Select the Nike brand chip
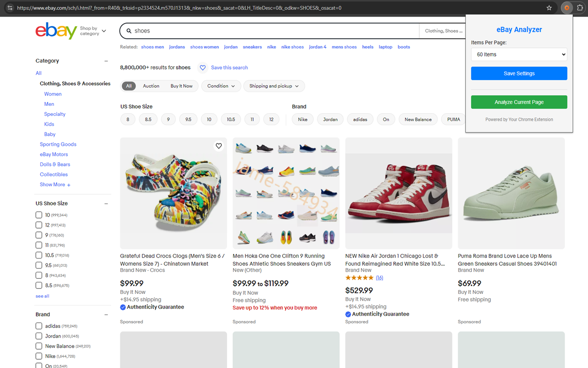 (x=303, y=120)
